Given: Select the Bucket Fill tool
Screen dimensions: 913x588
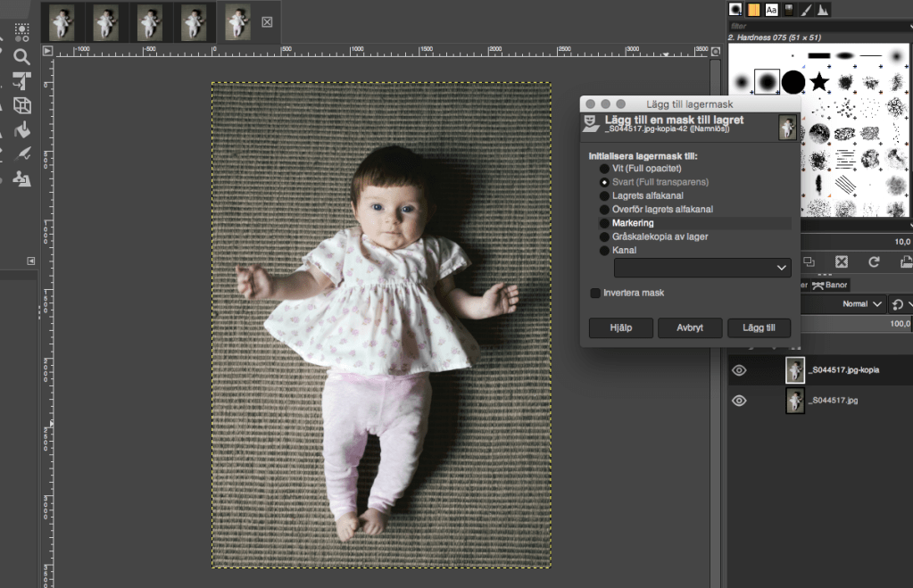Looking at the screenshot, I should [22, 129].
